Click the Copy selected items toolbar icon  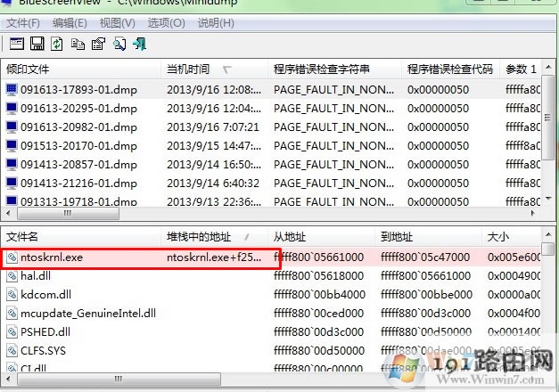pos(78,44)
